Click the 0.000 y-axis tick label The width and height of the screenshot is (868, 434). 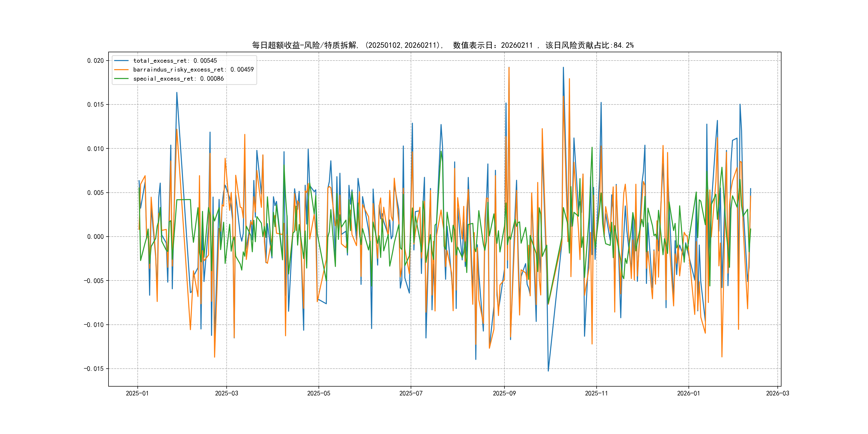pyautogui.click(x=95, y=237)
